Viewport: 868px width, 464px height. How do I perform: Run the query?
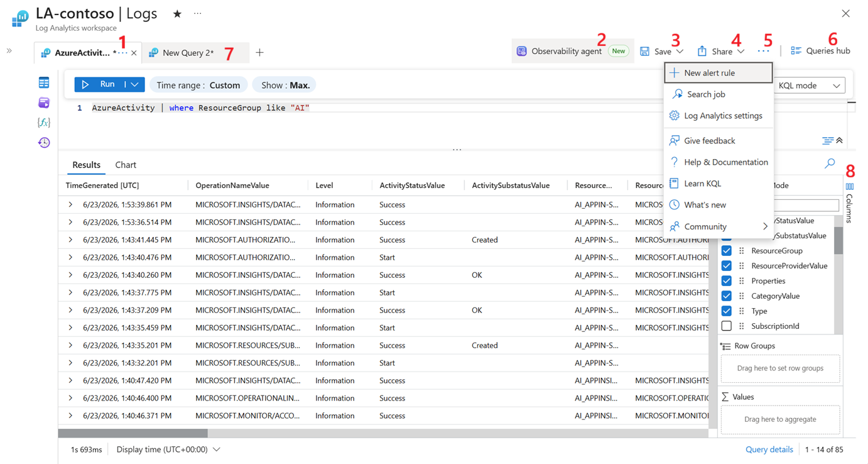[100, 84]
